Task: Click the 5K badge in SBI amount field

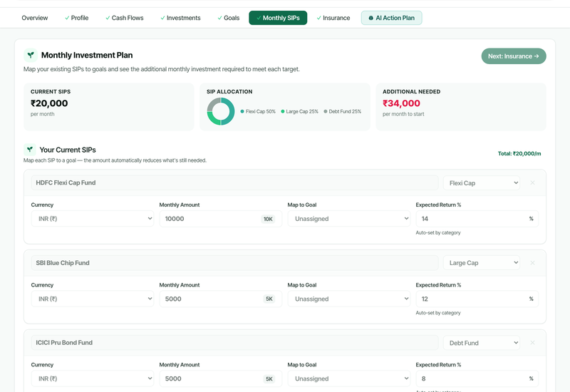Action: click(269, 299)
